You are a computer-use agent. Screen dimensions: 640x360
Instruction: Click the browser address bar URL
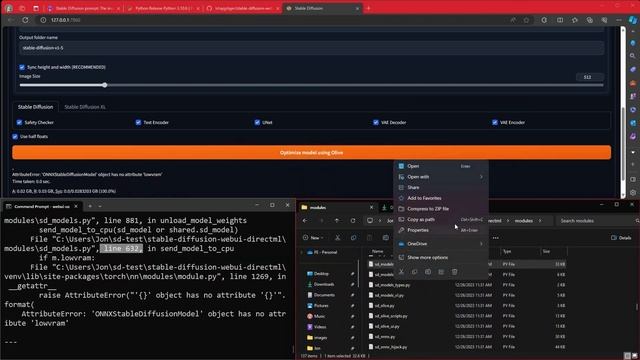66,20
